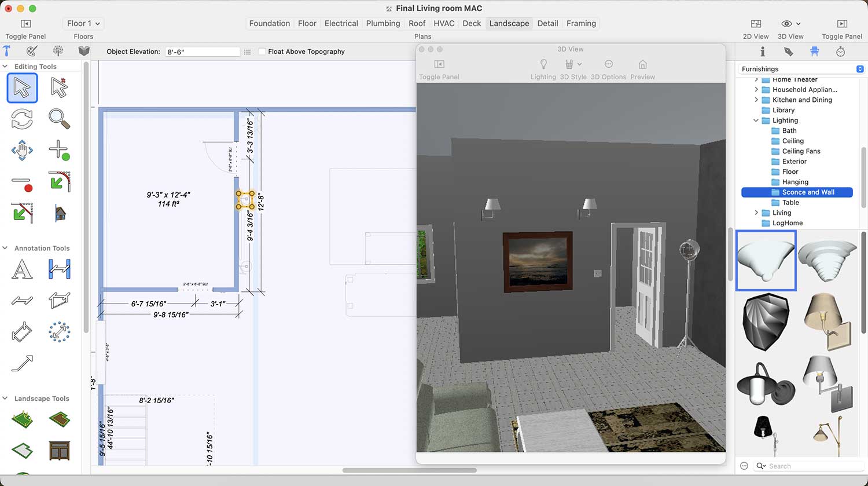The image size is (868, 486).
Task: Select the Dimension annotation tool
Action: pyautogui.click(x=59, y=270)
